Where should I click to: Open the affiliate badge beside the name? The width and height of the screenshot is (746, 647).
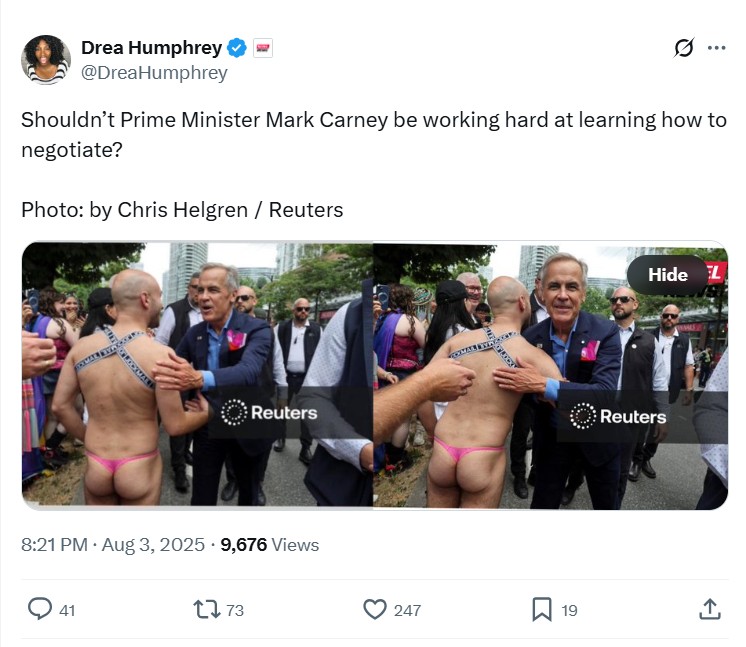(263, 48)
